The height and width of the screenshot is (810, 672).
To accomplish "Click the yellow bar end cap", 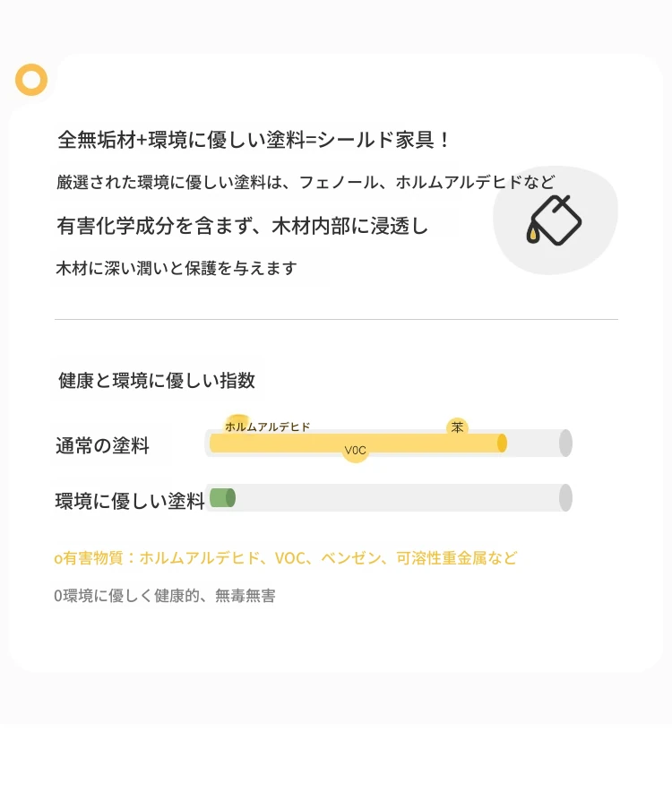I will click(502, 444).
